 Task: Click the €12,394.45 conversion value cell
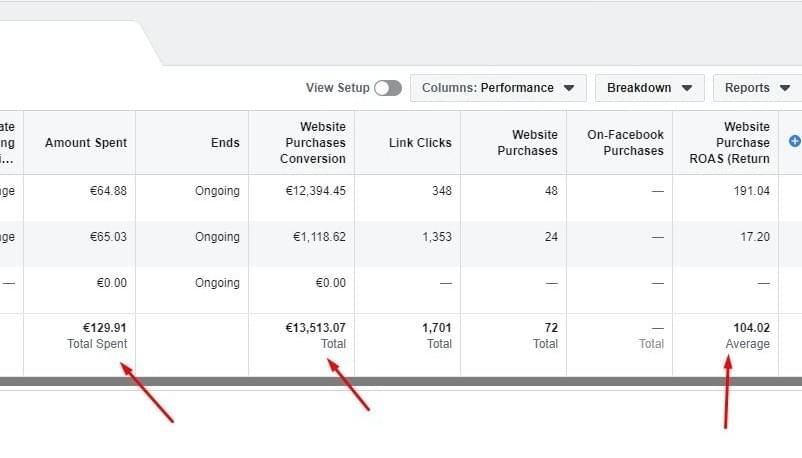[315, 191]
